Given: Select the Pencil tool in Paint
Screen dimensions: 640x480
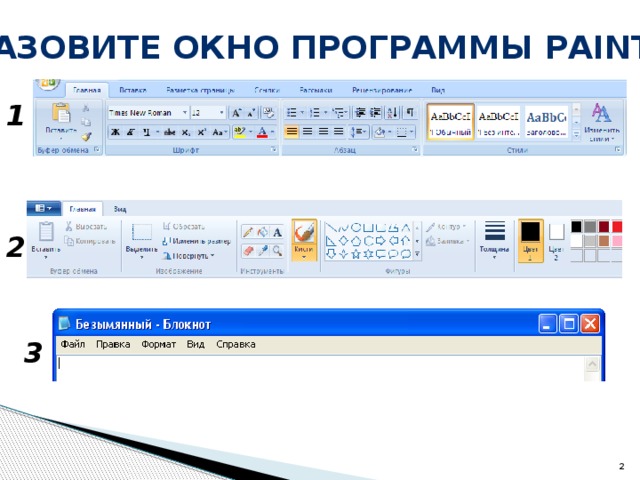Looking at the screenshot, I should (248, 232).
